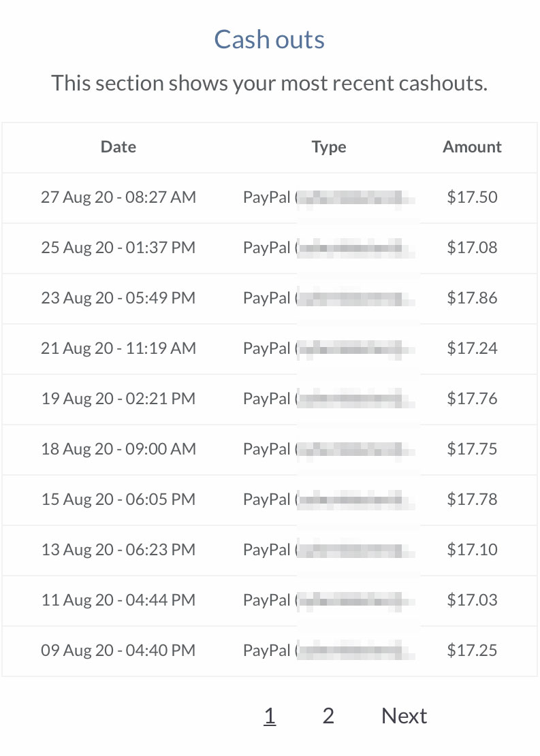Screen dimensions: 540x756
Task: Click the Cash outs heading
Action: (269, 39)
